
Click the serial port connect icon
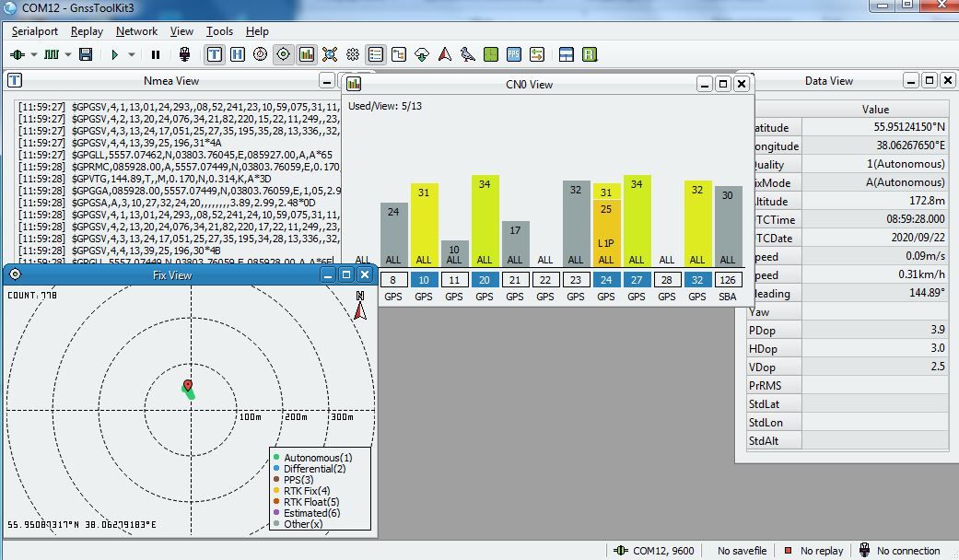tap(17, 55)
